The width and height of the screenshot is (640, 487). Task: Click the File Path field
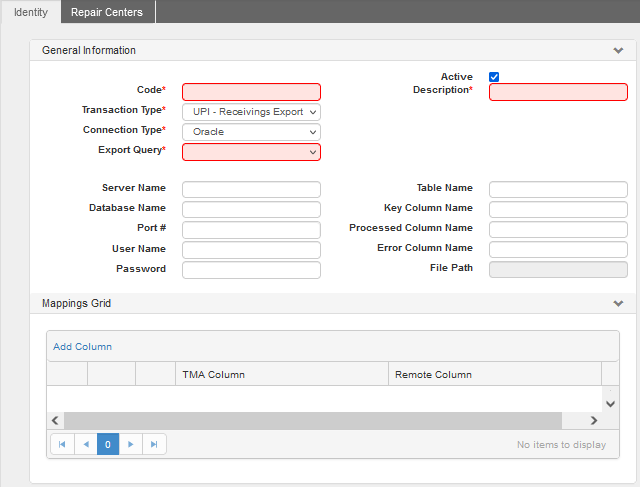[x=558, y=269]
